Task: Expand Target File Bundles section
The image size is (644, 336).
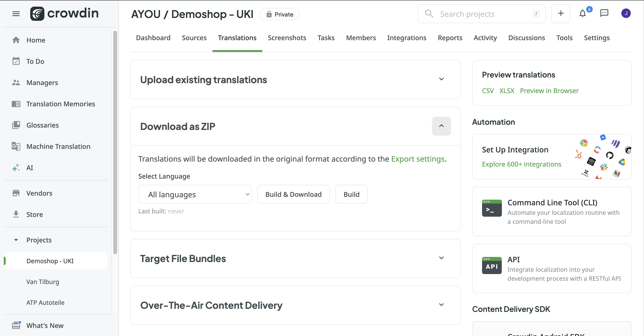Action: point(441,258)
